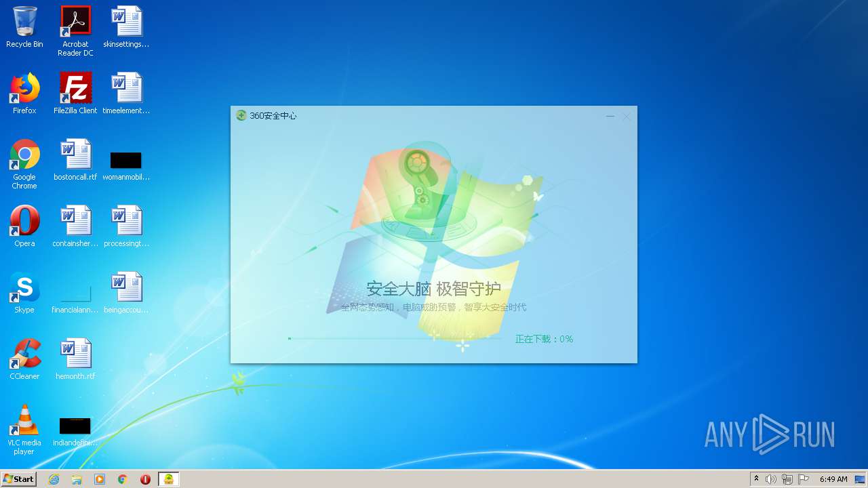
Task: Open containsher Word document
Action: (75, 226)
